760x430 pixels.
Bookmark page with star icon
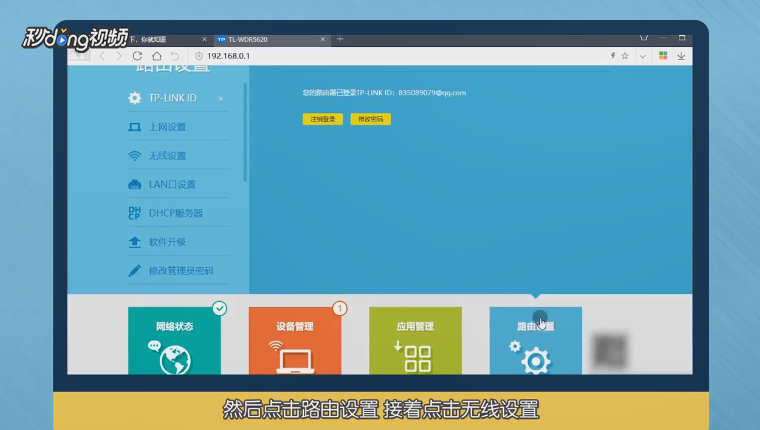click(x=625, y=56)
